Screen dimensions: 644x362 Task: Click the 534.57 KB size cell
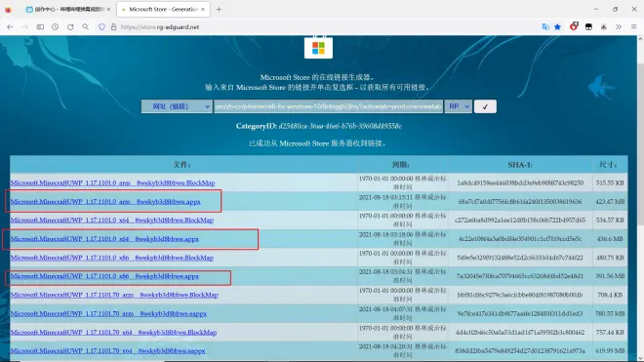click(x=610, y=220)
